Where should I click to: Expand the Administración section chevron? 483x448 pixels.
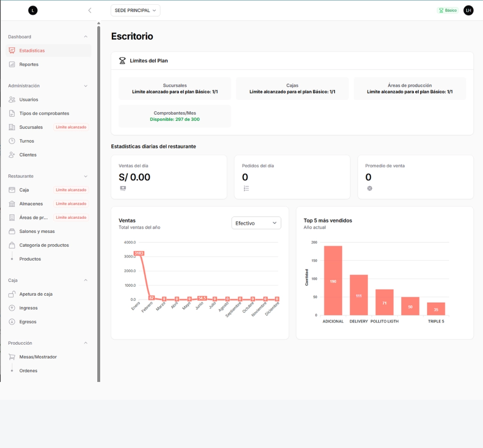86,86
